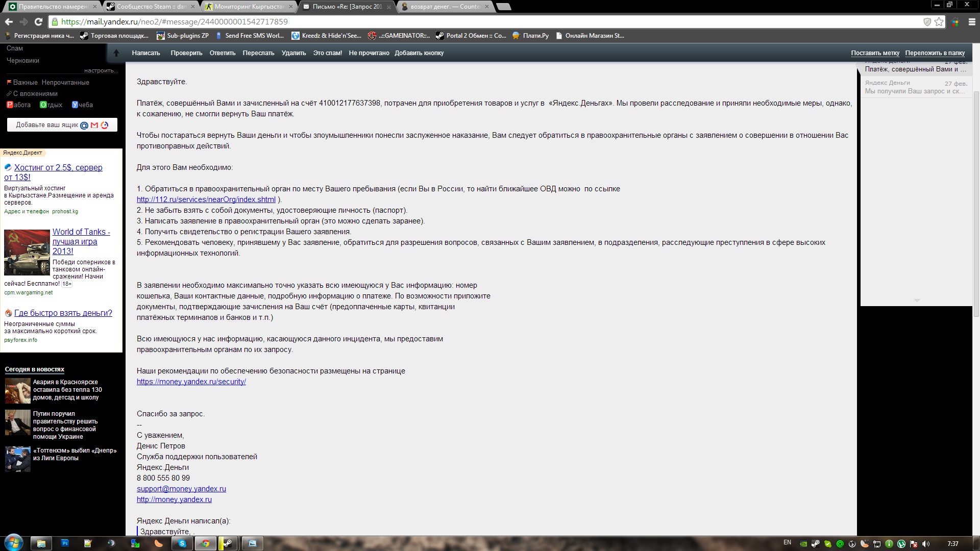The width and height of the screenshot is (980, 551).
Task: Click 'Проверить' to check mail
Action: click(x=186, y=53)
